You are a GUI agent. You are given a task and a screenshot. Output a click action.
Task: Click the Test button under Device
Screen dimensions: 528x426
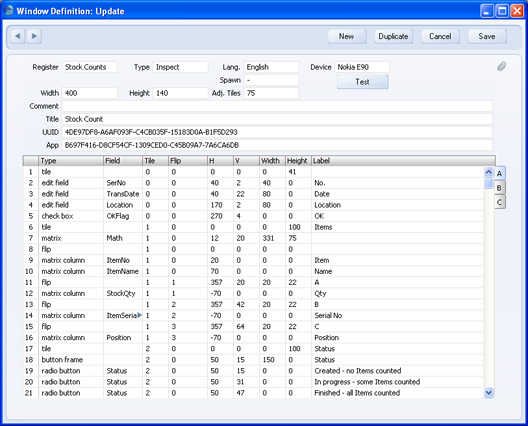[362, 82]
